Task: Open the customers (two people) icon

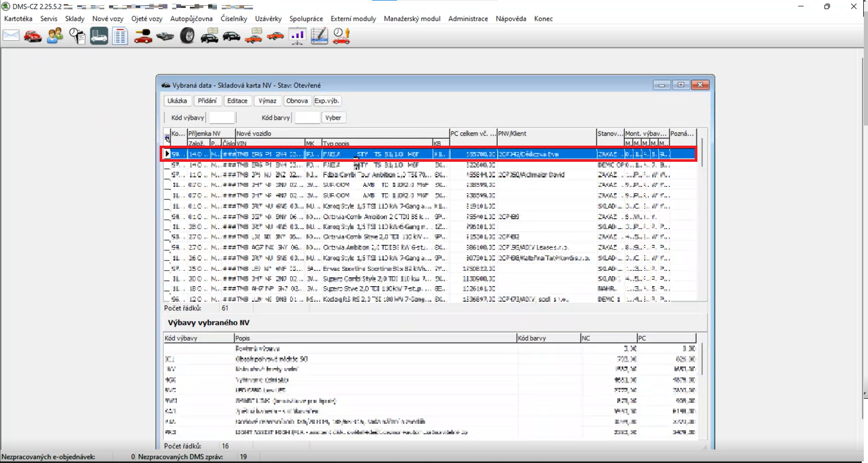Action: pyautogui.click(x=55, y=36)
